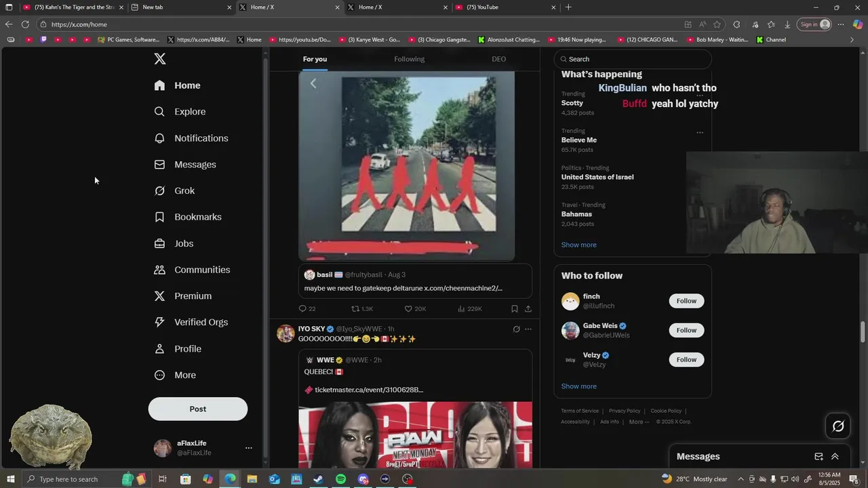868x488 pixels.
Task: Follow finch
Action: point(686,301)
